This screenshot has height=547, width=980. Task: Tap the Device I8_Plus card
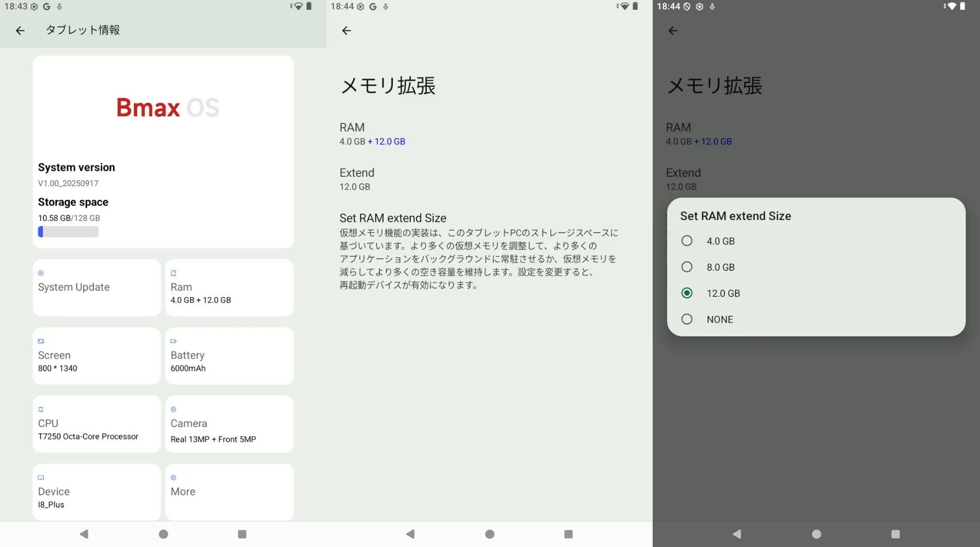coord(97,492)
